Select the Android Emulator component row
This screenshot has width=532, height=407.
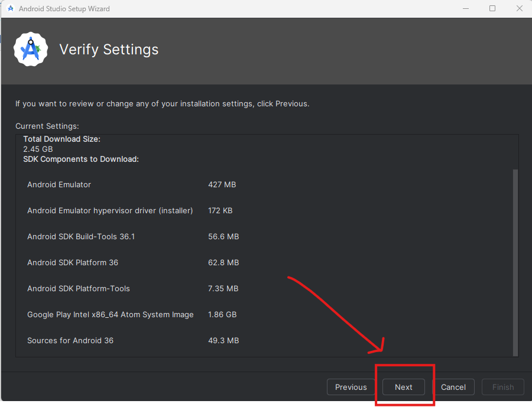[59, 185]
